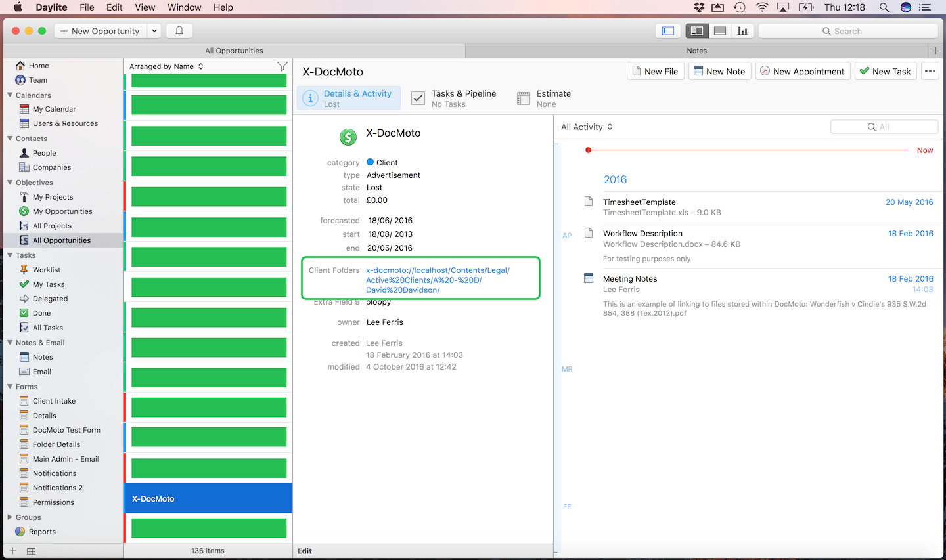
Task: Open the filter funnel icon in list
Action: [282, 66]
